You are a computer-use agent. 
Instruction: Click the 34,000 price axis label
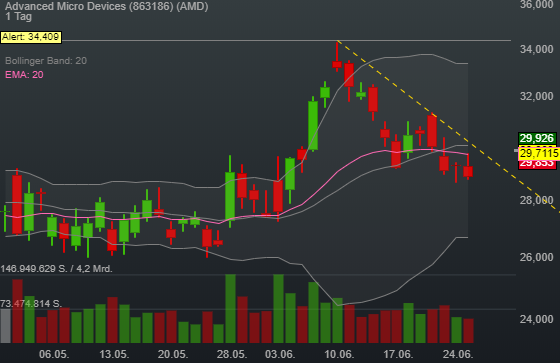click(536, 49)
